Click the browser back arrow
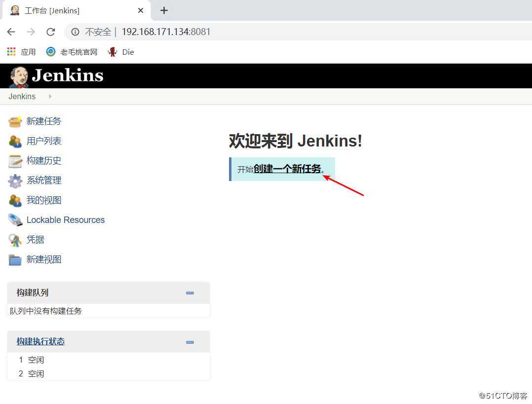The width and height of the screenshot is (532, 404). coord(11,32)
